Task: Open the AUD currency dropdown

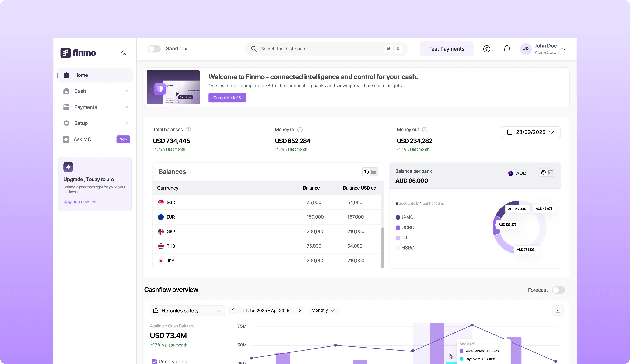Action: [521, 173]
